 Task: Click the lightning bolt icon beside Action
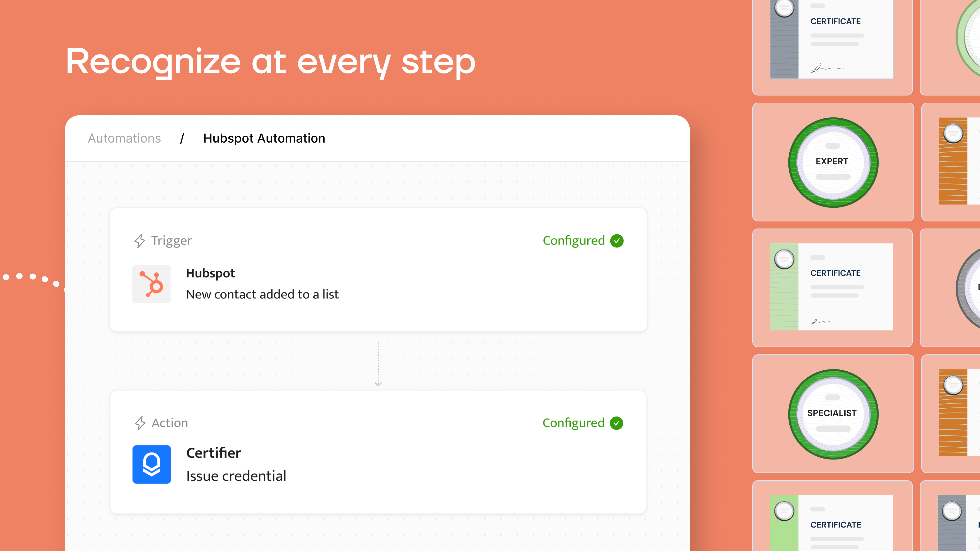coord(140,423)
